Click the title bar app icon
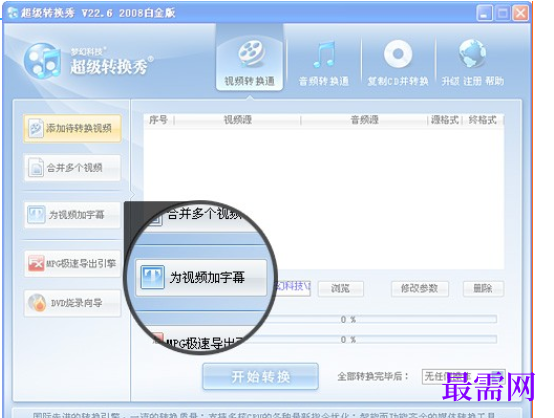 [x=13, y=13]
